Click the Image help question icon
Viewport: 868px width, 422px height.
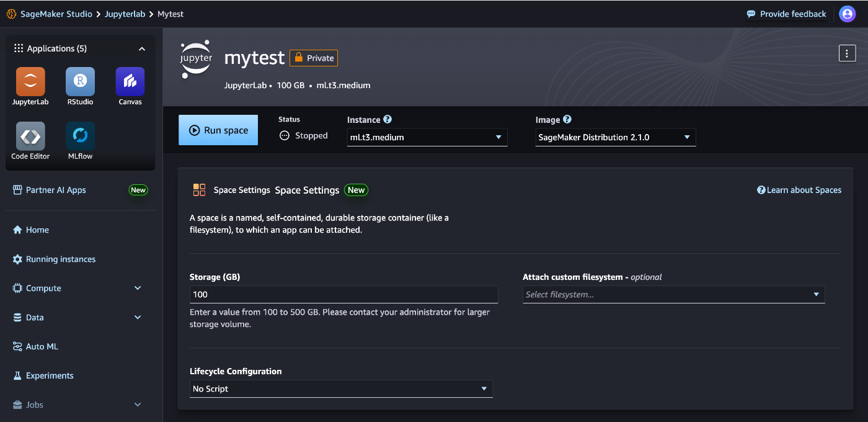(x=567, y=119)
